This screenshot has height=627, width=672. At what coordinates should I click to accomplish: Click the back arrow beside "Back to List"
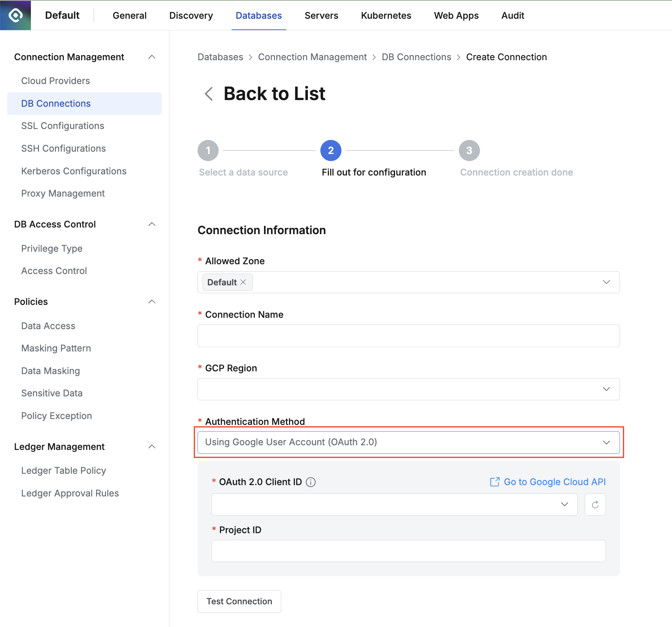click(208, 94)
